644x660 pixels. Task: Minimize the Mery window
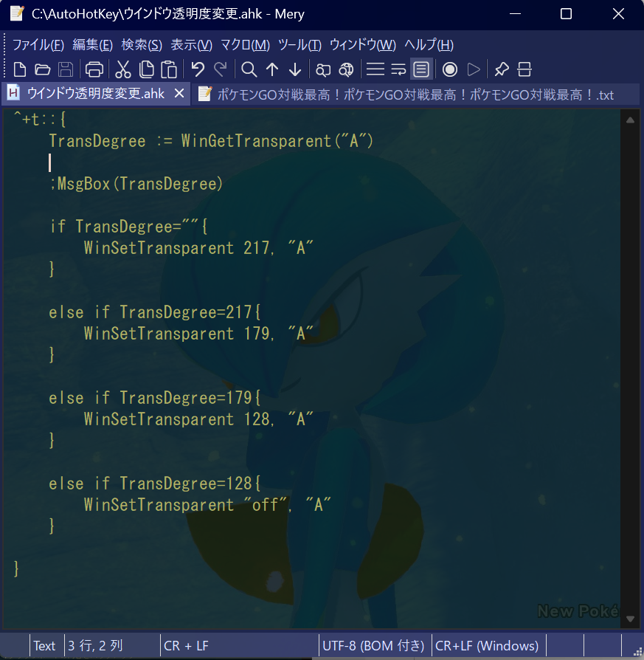pyautogui.click(x=516, y=14)
